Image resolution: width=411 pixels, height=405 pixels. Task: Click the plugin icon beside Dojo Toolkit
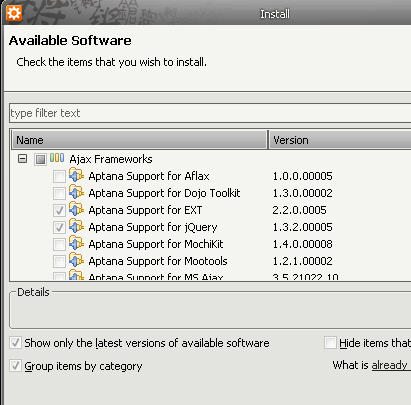(x=76, y=192)
